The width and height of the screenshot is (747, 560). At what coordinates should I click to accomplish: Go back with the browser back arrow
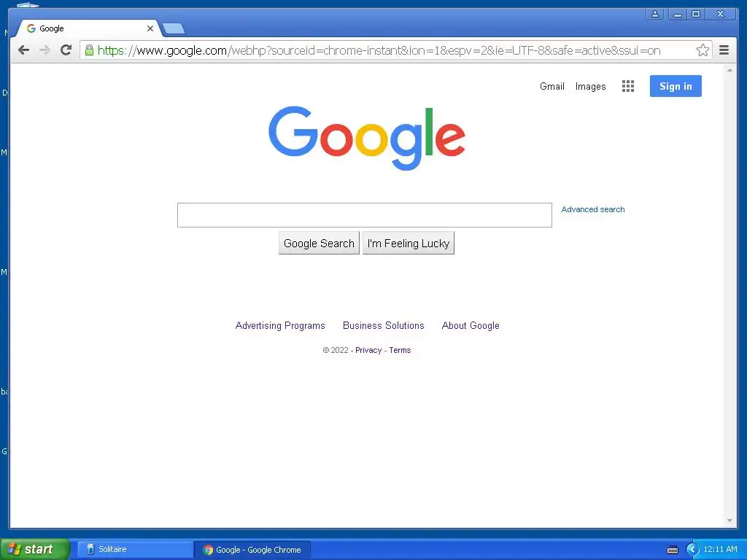tap(23, 50)
